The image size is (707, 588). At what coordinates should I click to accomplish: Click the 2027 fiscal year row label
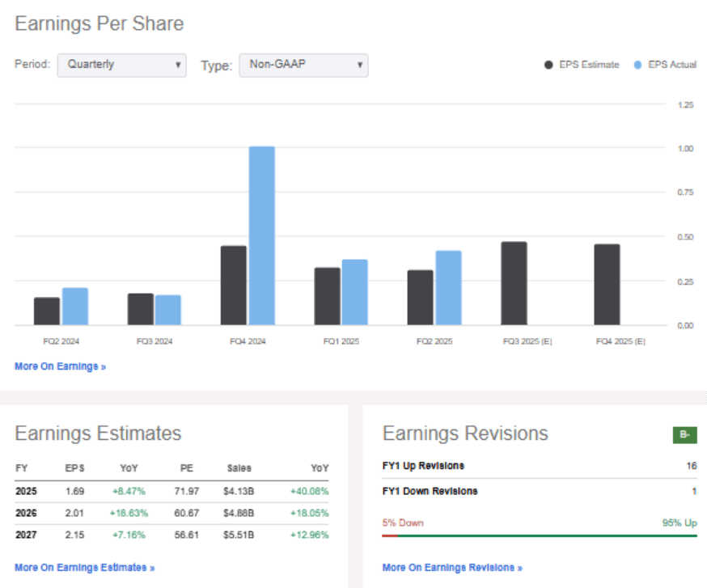pos(26,535)
